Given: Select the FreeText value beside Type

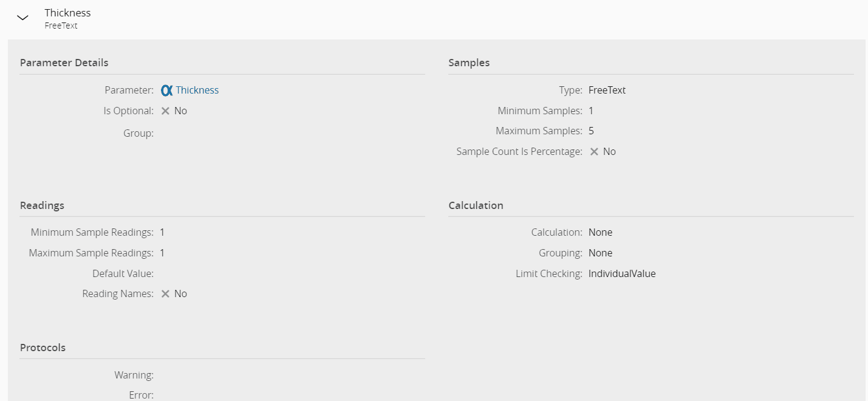Looking at the screenshot, I should click(x=607, y=91).
